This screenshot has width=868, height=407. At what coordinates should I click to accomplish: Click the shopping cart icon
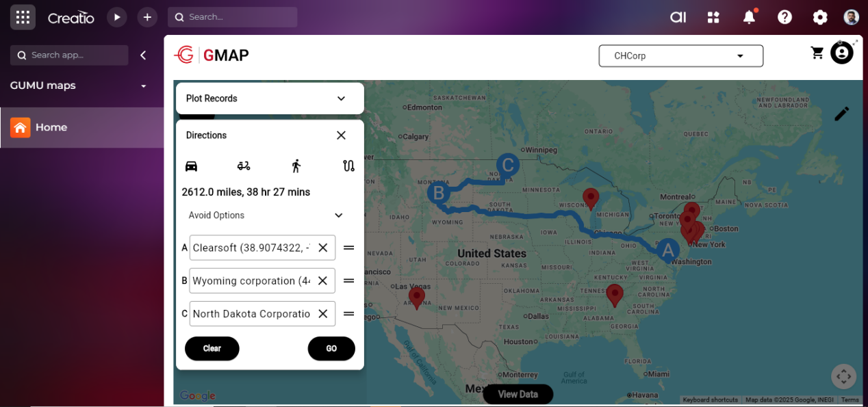pos(817,53)
